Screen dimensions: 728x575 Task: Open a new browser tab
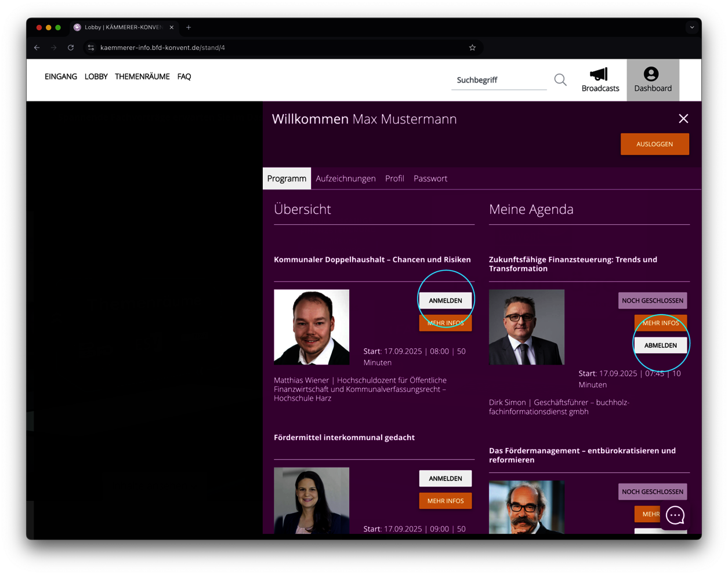click(x=189, y=27)
